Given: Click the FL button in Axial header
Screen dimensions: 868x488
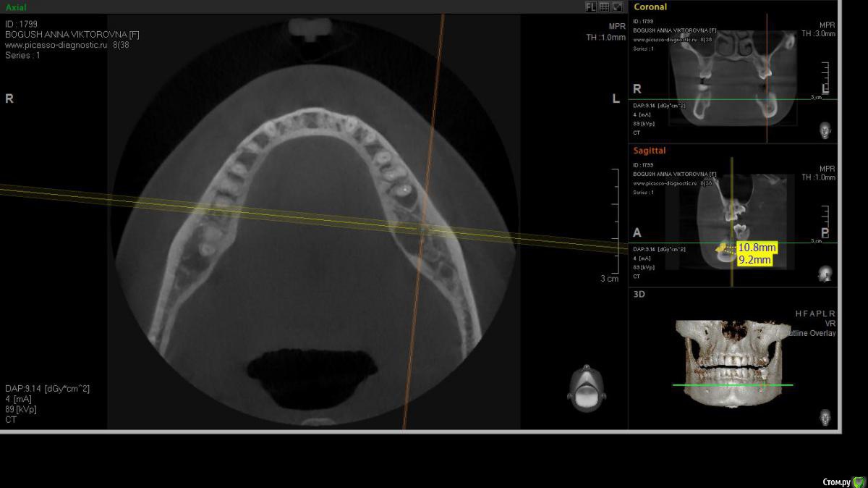Looking at the screenshot, I should click(590, 7).
